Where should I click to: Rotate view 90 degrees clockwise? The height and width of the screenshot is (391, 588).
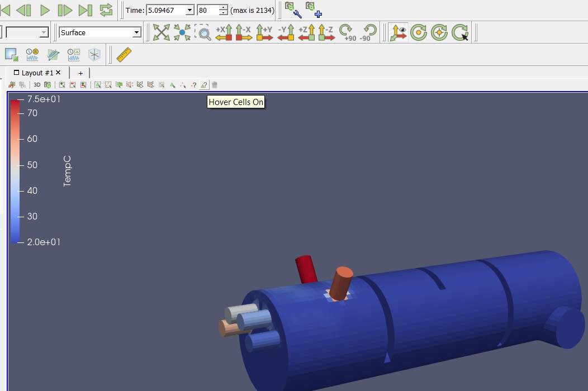347,32
